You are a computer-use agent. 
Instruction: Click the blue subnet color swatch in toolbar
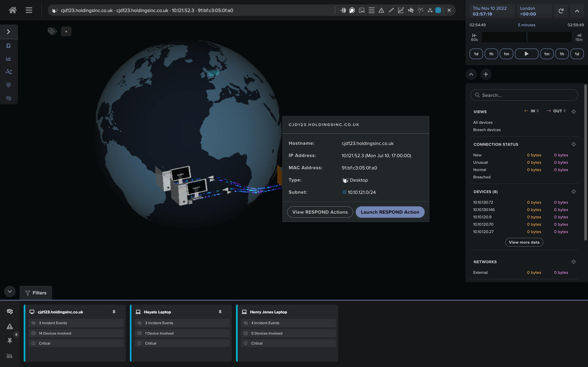coord(438,10)
